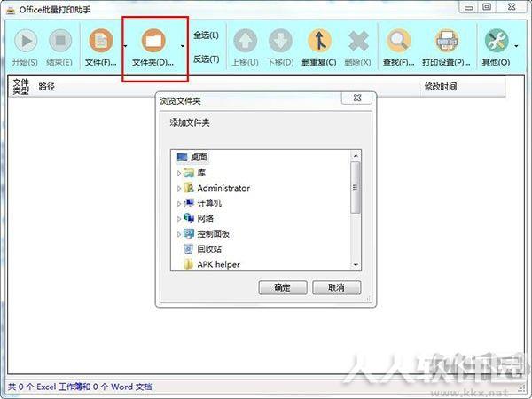Screen dimensions: 532x399
Task: Click the Move Down (下移) arrow icon
Action: [280, 41]
